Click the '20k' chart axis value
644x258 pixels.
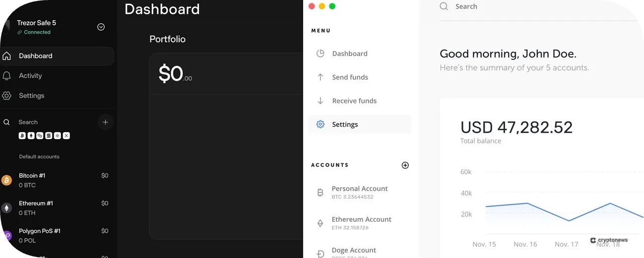(x=466, y=214)
